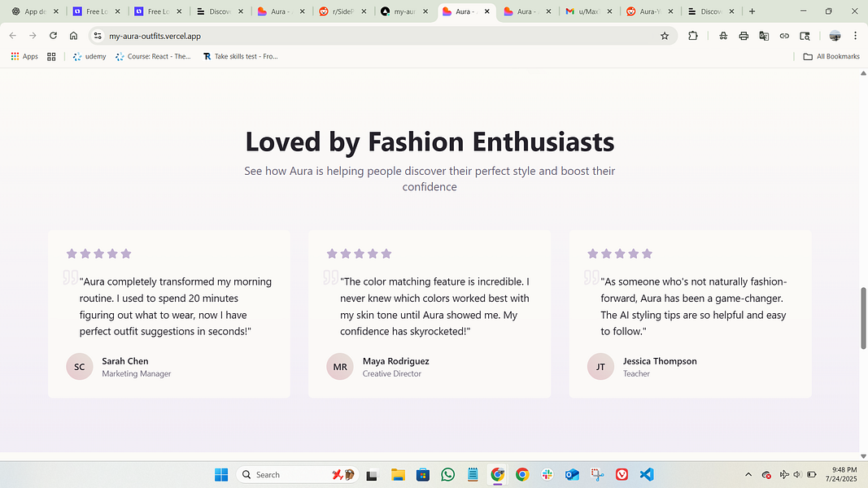Open the Course: React bookmark
This screenshot has height=488, width=868.
[153, 57]
